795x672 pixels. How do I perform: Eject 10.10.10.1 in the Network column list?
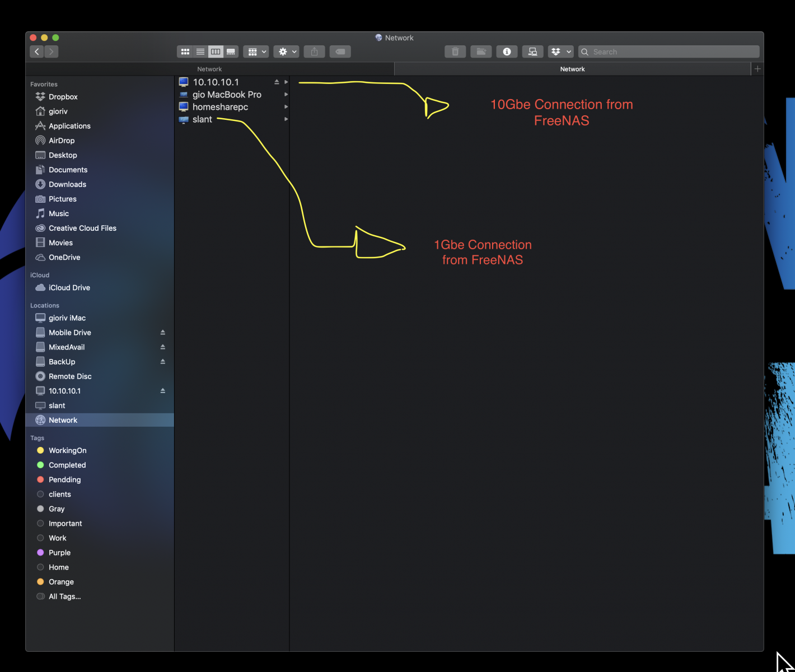(277, 82)
